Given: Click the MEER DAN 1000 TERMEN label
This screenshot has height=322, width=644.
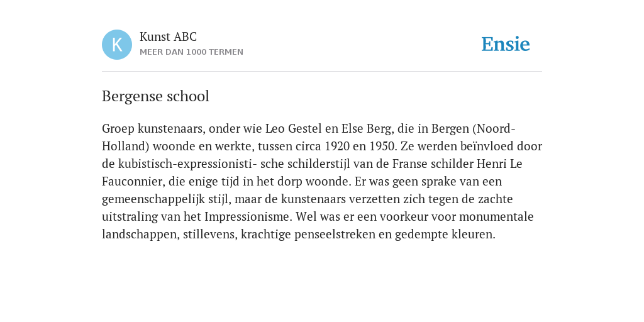Looking at the screenshot, I should pyautogui.click(x=191, y=52).
